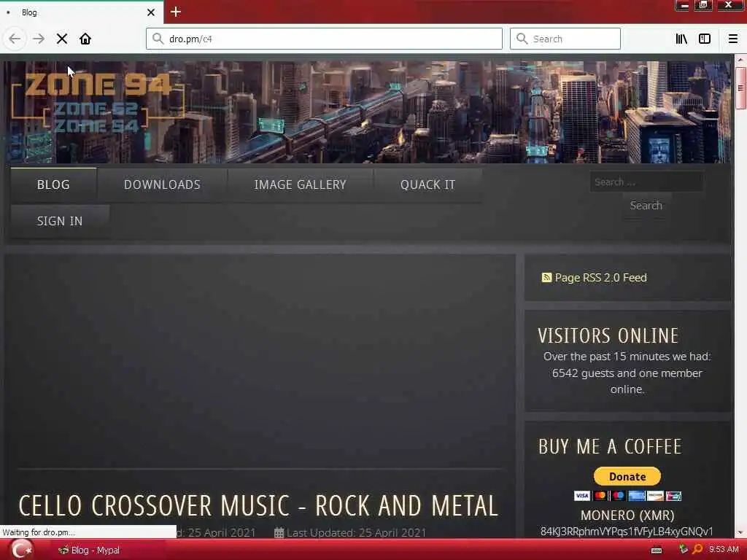The image size is (747, 560).
Task: Open the Start button with flag icon
Action: 22,550
